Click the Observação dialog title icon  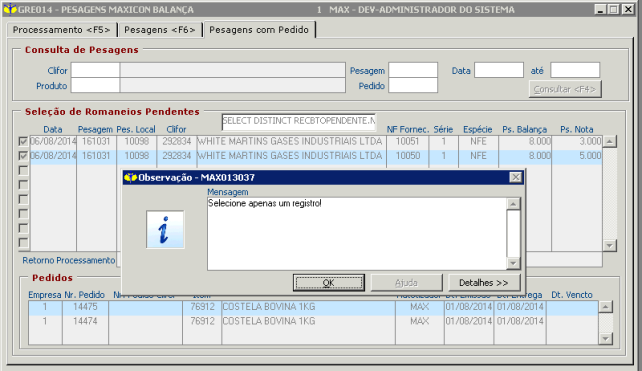tap(130, 178)
